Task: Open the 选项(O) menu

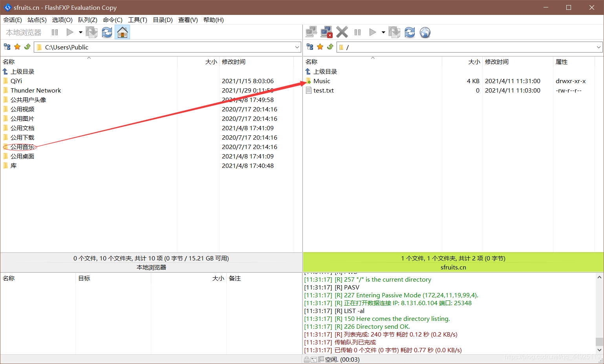Action: (x=62, y=20)
